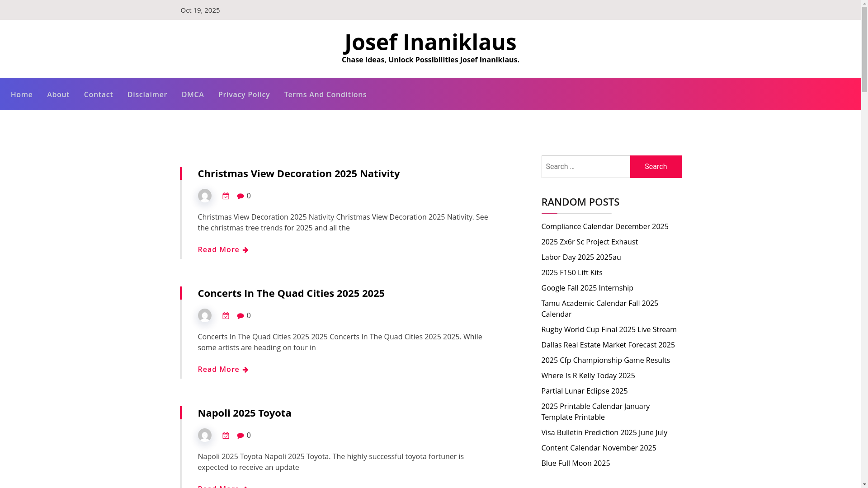Viewport: 868px width, 488px height.
Task: Open the DMCA navigation link
Action: point(193,94)
